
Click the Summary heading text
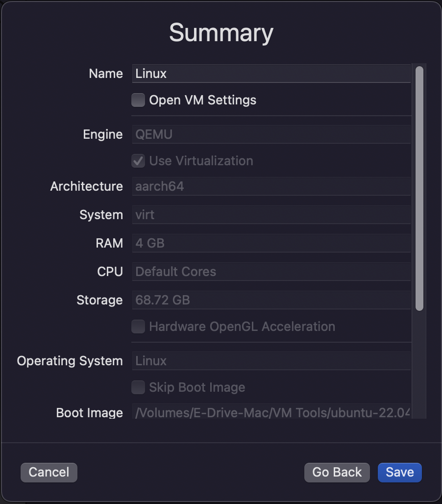click(221, 33)
